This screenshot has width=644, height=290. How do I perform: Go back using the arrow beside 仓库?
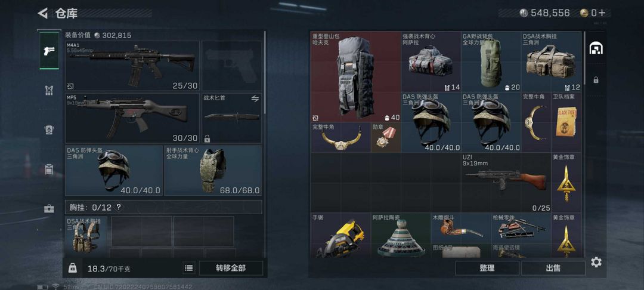[42, 14]
